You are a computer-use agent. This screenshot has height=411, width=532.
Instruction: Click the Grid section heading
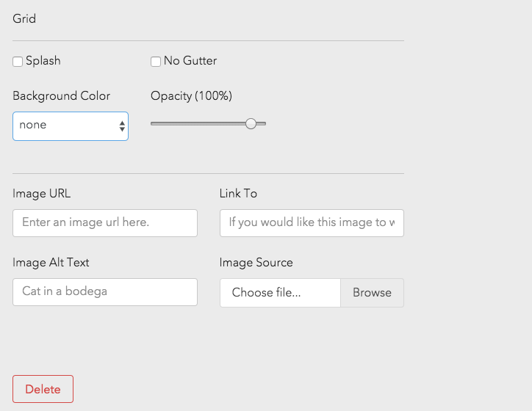coord(24,19)
